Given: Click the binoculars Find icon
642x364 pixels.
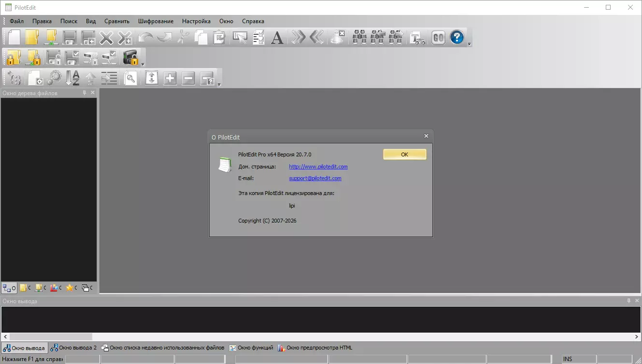Looking at the screenshot, I should [359, 37].
